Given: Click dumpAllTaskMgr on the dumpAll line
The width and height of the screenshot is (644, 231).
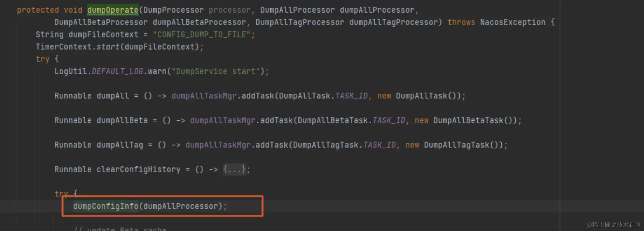Looking at the screenshot, I should point(204,96).
